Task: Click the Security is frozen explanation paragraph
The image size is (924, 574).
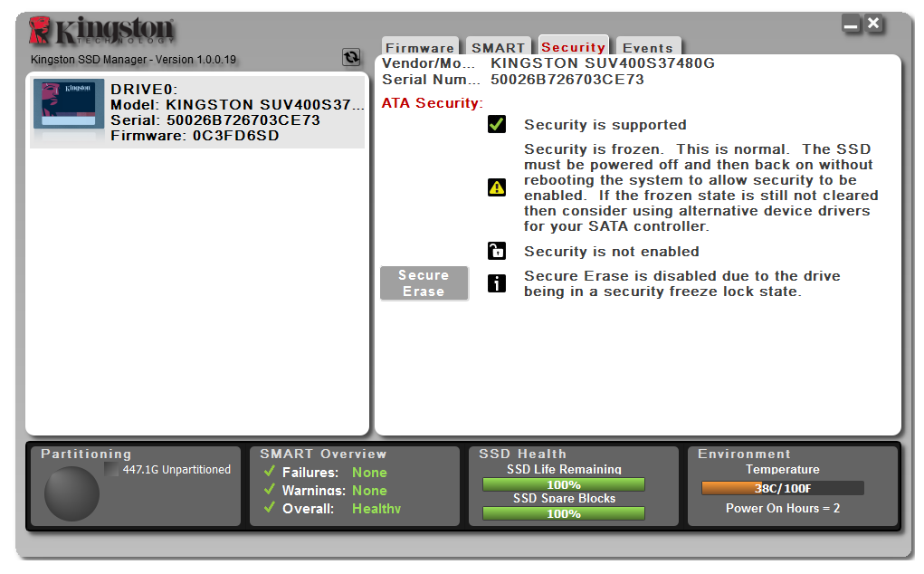Action: (701, 187)
